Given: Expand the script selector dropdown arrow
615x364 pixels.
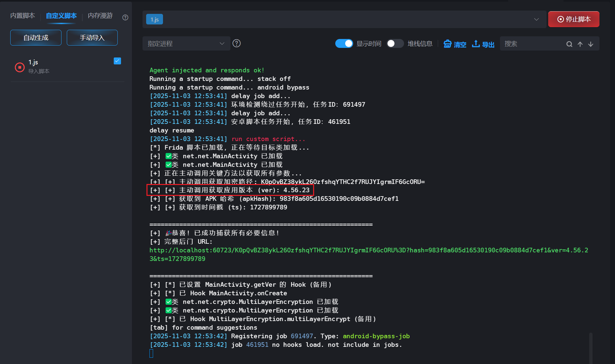Looking at the screenshot, I should point(536,19).
